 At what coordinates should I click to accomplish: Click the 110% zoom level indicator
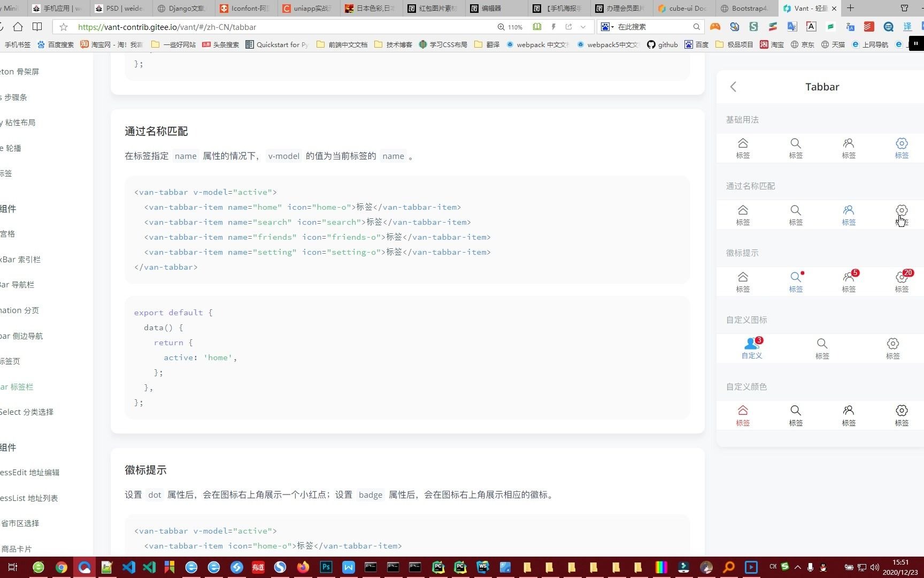coord(510,27)
